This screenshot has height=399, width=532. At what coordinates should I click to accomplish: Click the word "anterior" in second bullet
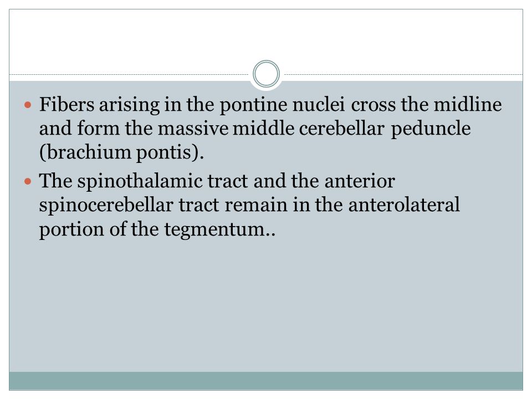click(360, 181)
